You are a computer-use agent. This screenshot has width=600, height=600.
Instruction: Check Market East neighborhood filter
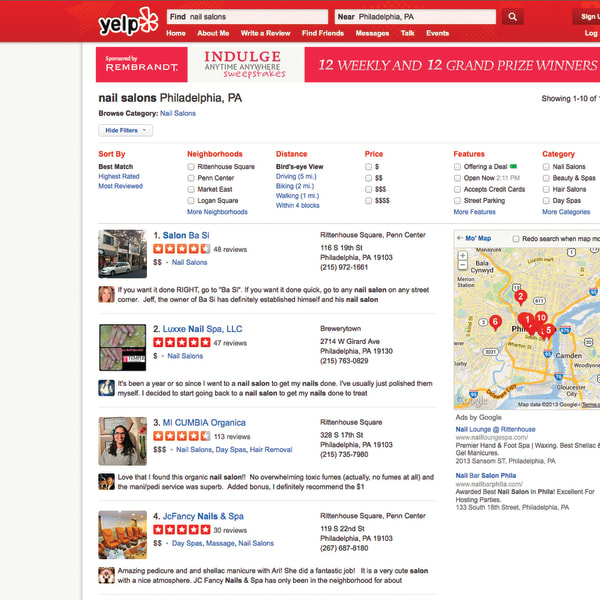pyautogui.click(x=191, y=189)
